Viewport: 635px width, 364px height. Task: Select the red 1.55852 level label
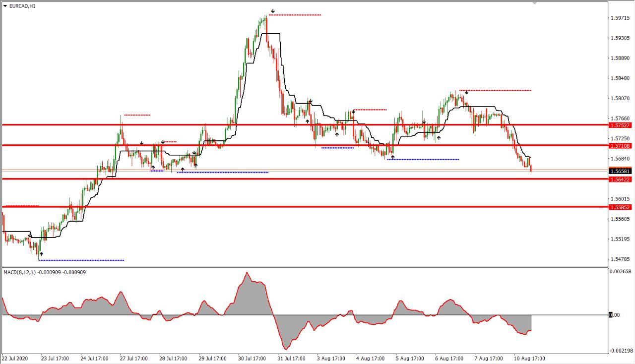coord(620,207)
